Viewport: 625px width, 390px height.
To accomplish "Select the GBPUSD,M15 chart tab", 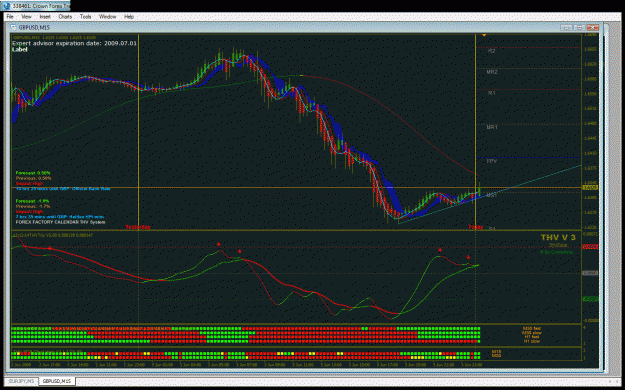I will [57, 381].
